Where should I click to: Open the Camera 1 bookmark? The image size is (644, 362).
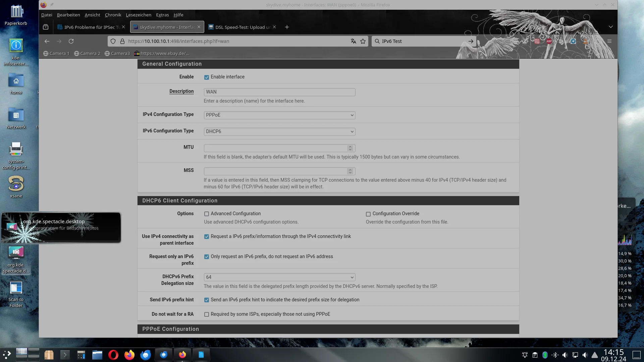[x=56, y=53]
